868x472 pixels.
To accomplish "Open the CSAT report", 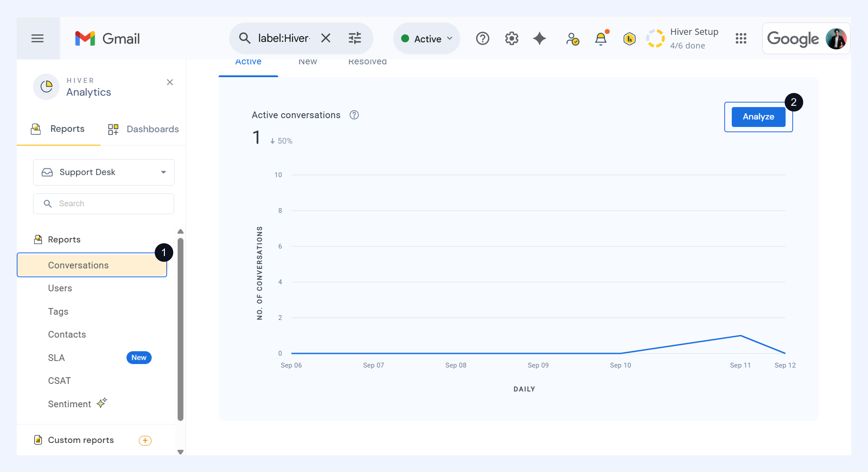I will [x=60, y=381].
